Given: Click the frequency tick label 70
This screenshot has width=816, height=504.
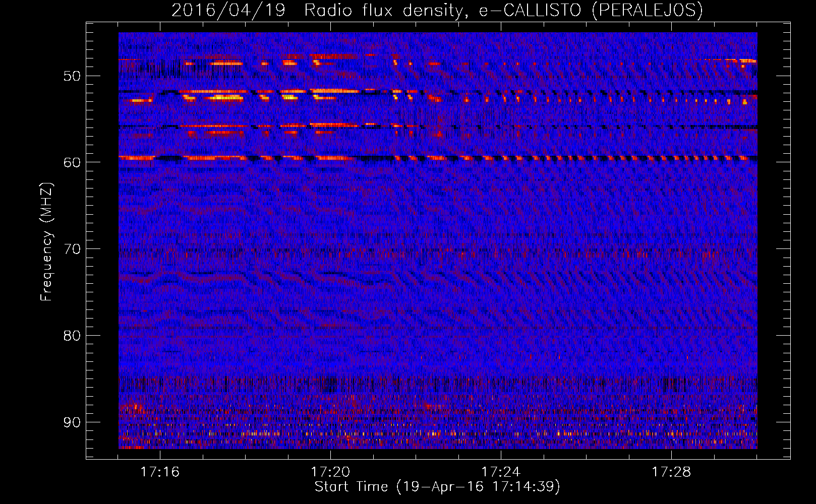Looking at the screenshot, I should click(72, 249).
